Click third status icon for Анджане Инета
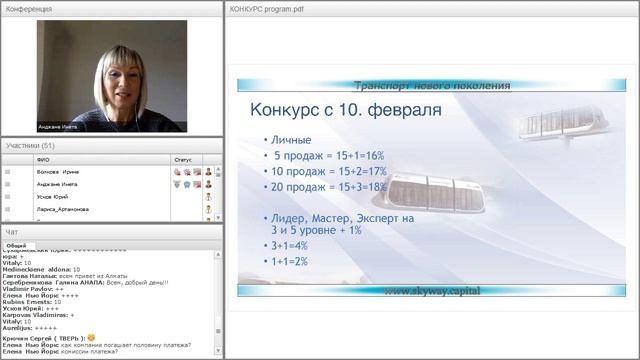Image resolution: width=640 pixels, height=360 pixels. click(x=197, y=184)
